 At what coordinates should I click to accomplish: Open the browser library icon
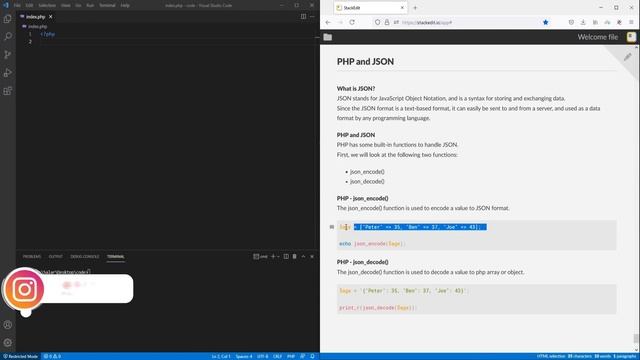tap(595, 22)
